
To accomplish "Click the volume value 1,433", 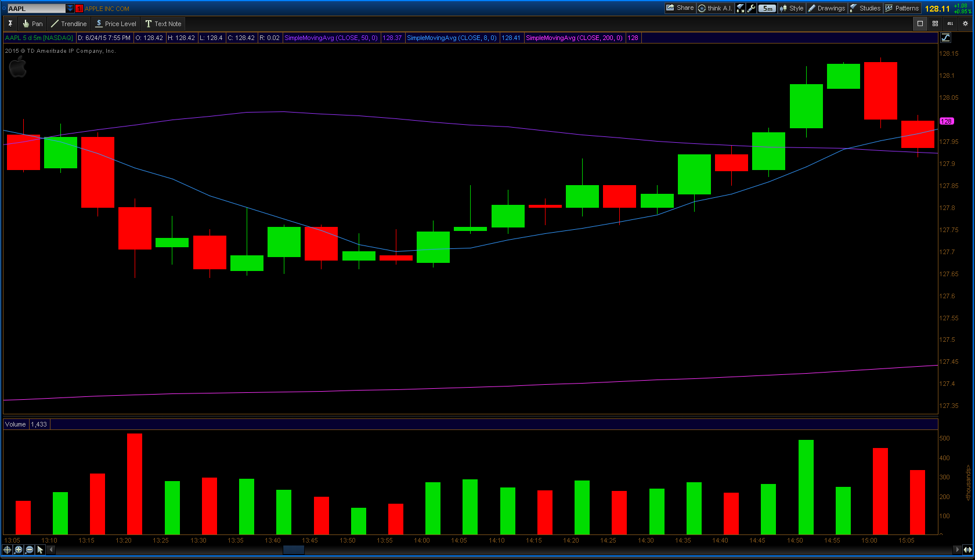I will click(39, 424).
